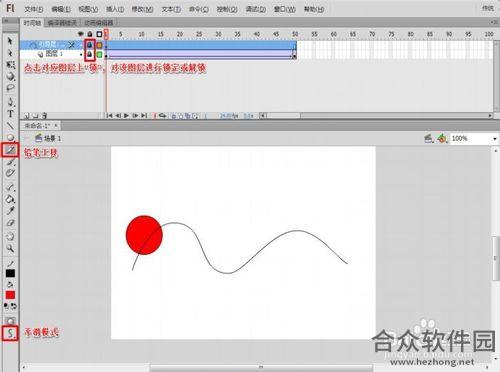
Task: Select the Paint Bucket tool
Action: click(x=10, y=199)
